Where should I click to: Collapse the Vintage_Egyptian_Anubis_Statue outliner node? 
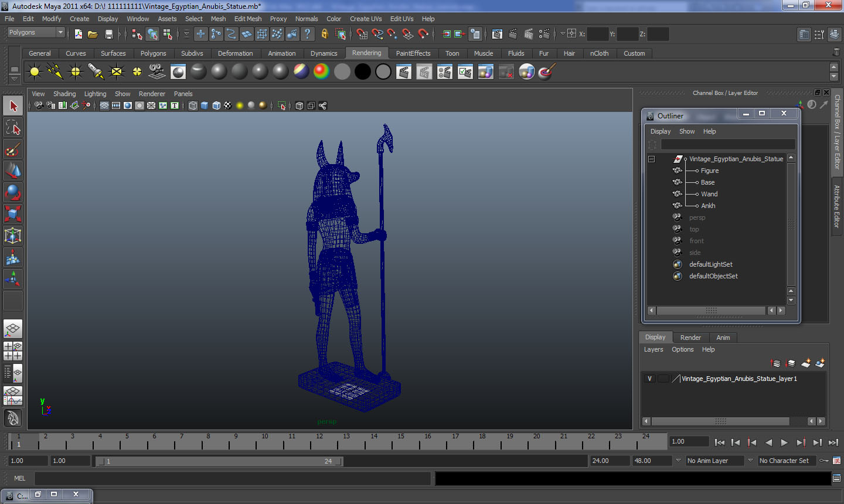pyautogui.click(x=651, y=159)
